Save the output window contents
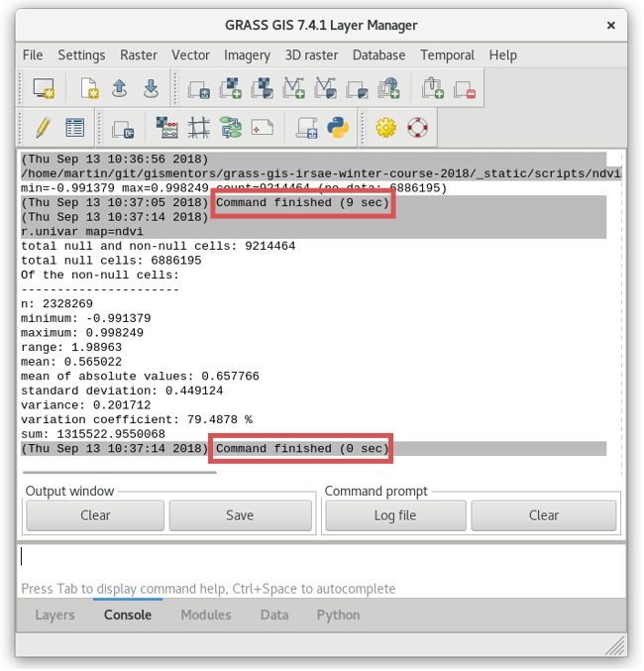Screen dimensions: 644x671 click(x=240, y=515)
